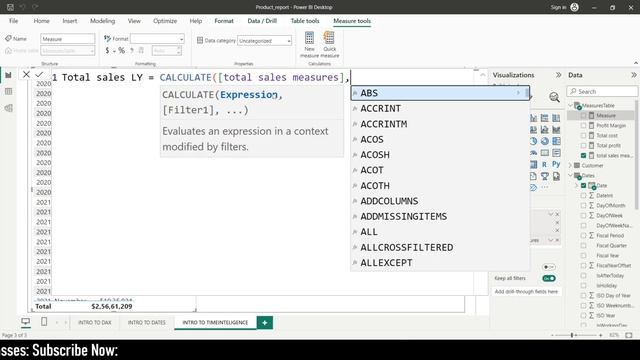Tick the Measure field checkbox
Image resolution: width=640 pixels, height=360 pixels.
coord(583,116)
